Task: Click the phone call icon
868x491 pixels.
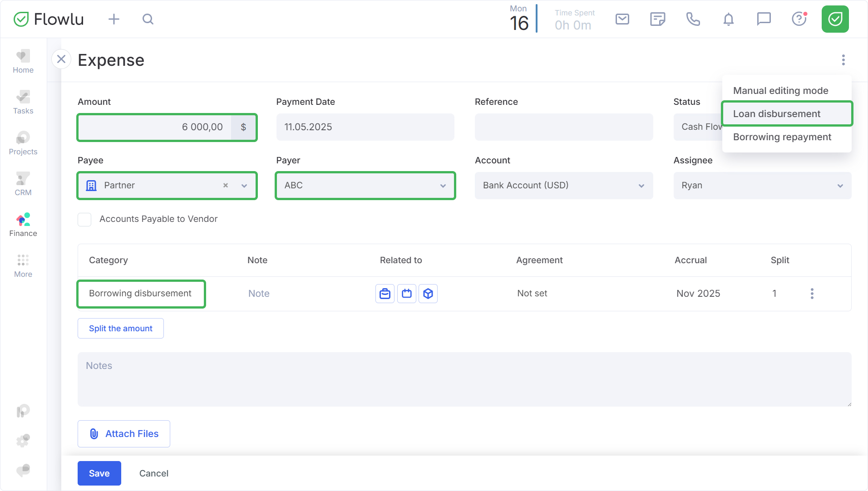Action: pos(693,19)
